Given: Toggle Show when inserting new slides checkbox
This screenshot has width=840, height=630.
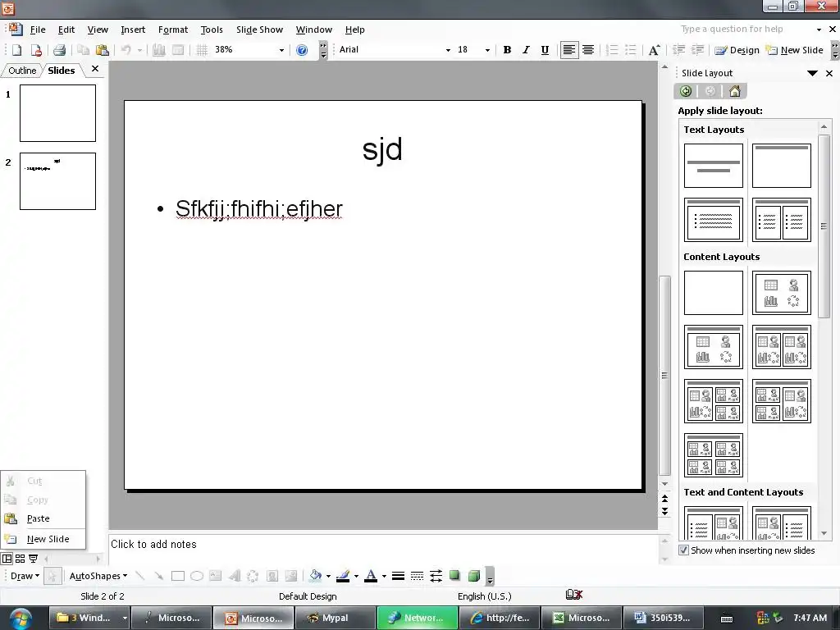Looking at the screenshot, I should pos(683,550).
